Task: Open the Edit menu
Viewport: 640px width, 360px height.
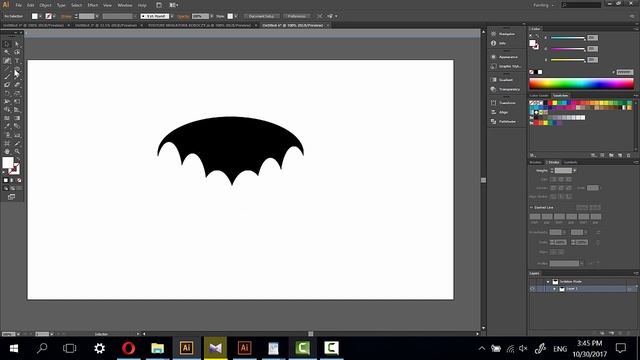Action: (x=31, y=5)
